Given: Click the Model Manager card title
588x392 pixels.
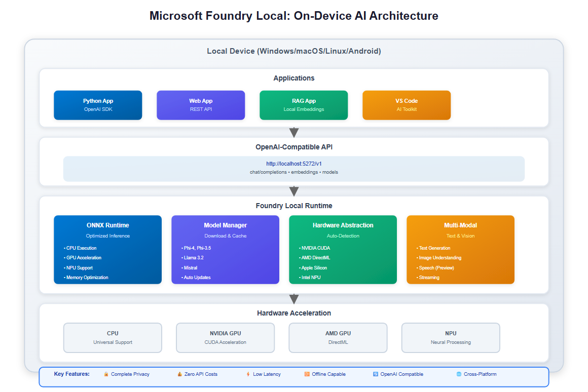Looking at the screenshot, I should 225,225.
